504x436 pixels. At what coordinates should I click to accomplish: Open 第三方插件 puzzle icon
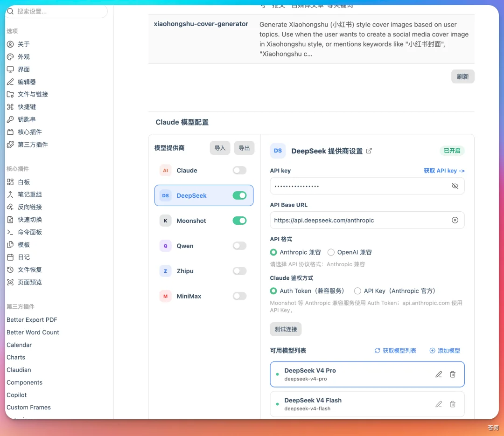click(x=10, y=144)
